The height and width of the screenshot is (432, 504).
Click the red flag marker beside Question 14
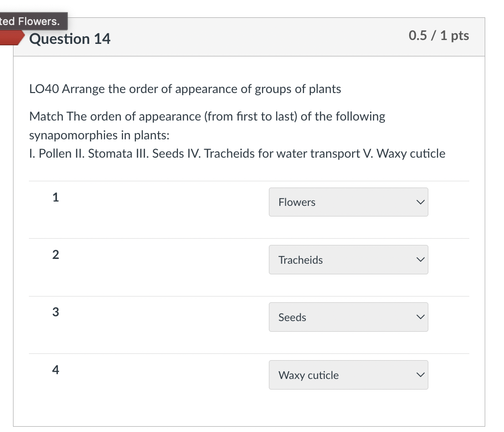coord(12,38)
